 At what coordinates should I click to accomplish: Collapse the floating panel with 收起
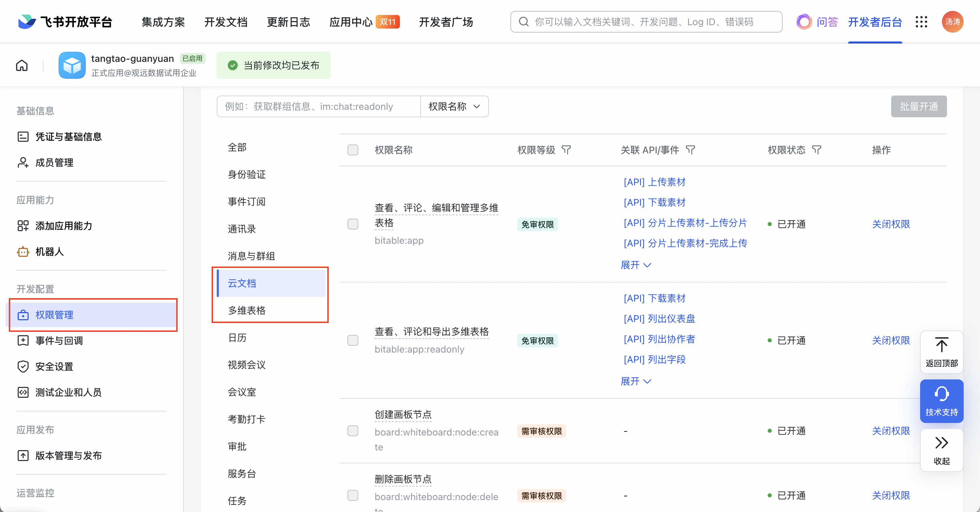(942, 450)
